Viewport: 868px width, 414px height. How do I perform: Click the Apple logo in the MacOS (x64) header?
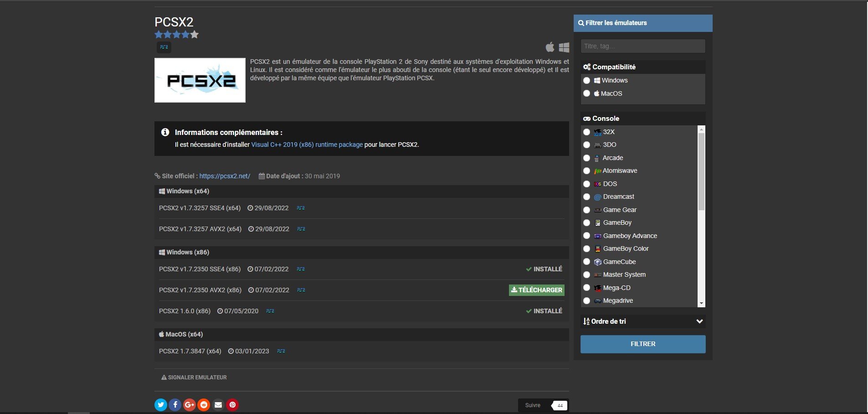(x=161, y=334)
